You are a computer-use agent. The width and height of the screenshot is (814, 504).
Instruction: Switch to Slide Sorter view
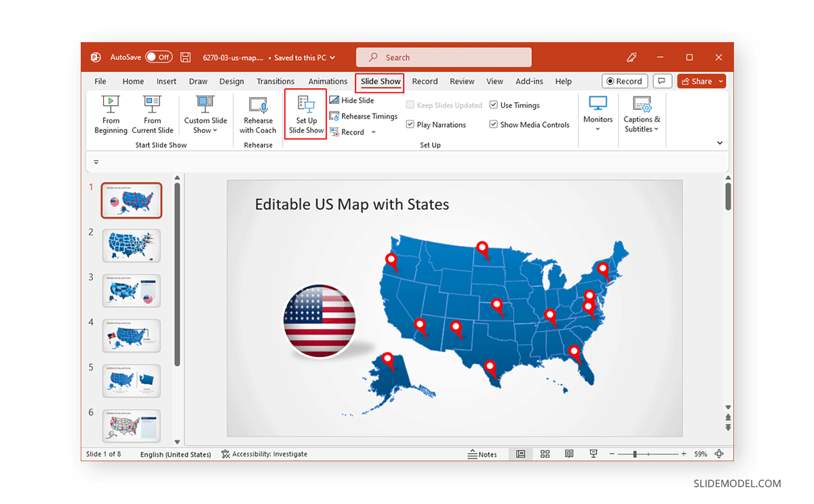pyautogui.click(x=545, y=454)
